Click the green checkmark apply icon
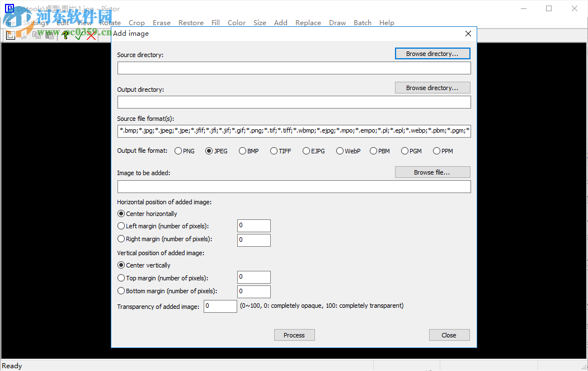This screenshot has height=371, width=588. pyautogui.click(x=79, y=36)
